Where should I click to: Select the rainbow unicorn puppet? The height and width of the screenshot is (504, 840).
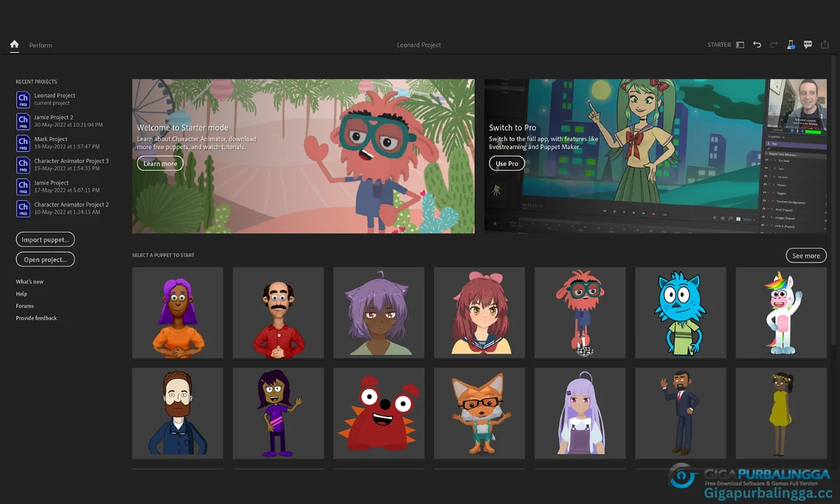point(781,313)
